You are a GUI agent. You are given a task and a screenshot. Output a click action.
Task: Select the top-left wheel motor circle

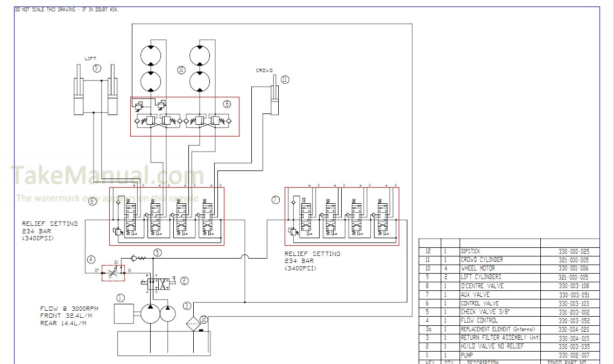click(150, 57)
